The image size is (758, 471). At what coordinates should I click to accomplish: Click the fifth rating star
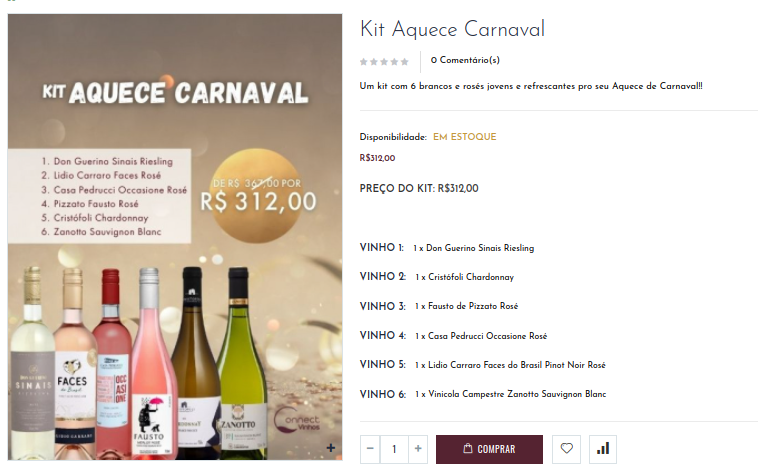pyautogui.click(x=405, y=61)
